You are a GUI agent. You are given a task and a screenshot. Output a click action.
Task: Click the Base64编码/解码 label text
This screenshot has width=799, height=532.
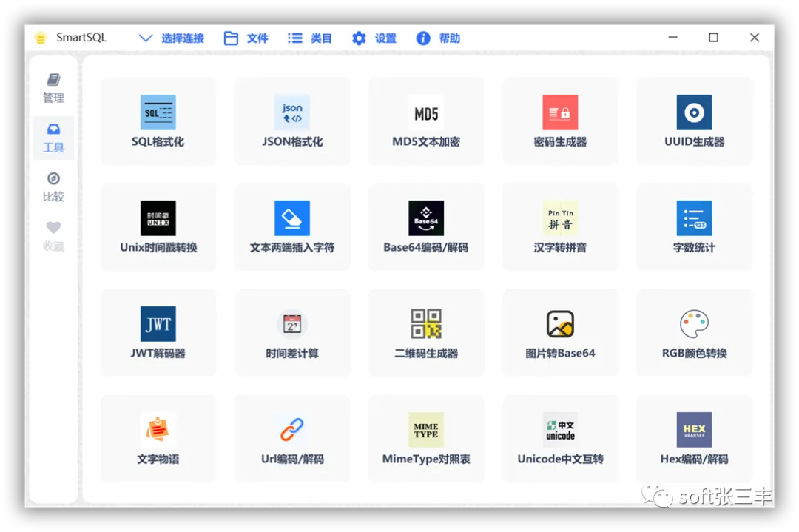pos(426,248)
